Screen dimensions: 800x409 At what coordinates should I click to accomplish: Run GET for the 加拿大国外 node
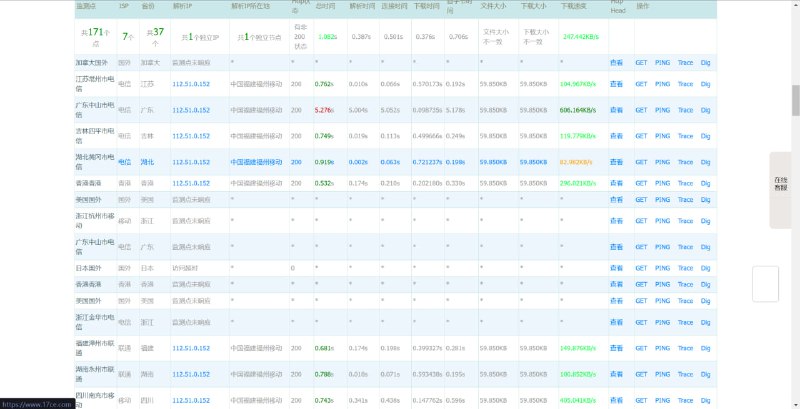click(x=641, y=62)
